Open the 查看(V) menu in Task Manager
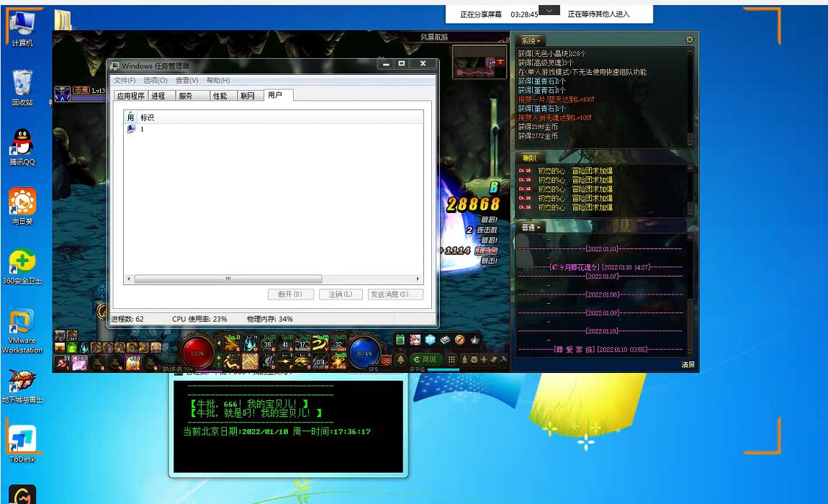The width and height of the screenshot is (828, 504). click(187, 81)
